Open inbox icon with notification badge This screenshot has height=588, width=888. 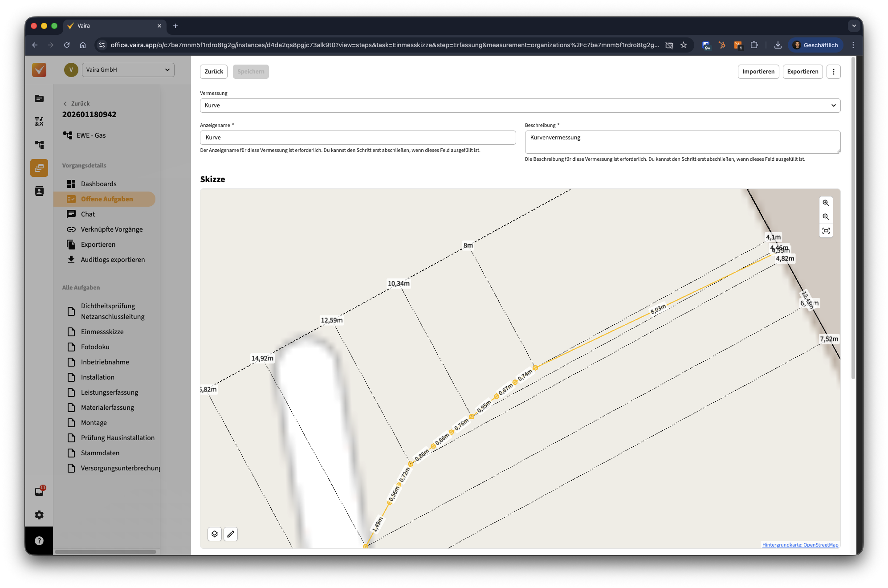point(39,491)
